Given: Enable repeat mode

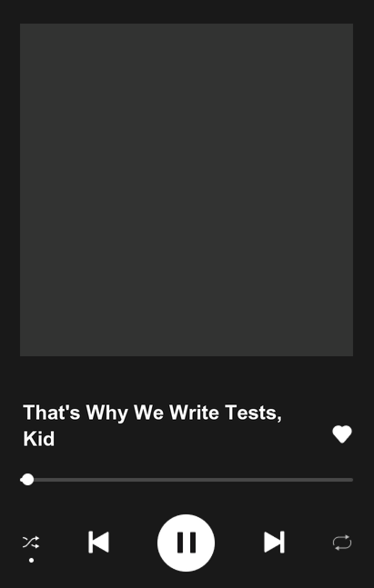Looking at the screenshot, I should [x=342, y=543].
